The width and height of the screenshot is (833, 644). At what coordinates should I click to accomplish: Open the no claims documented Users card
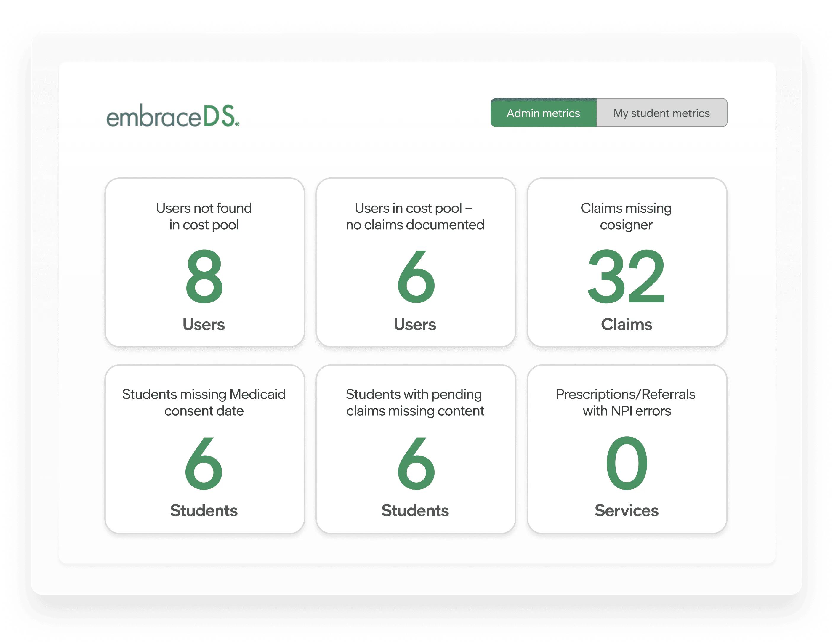pyautogui.click(x=416, y=262)
